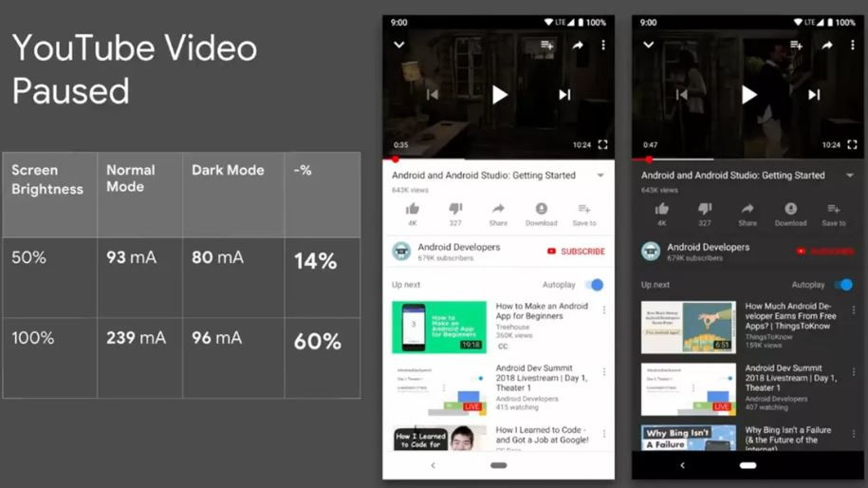Collapse the player in the light-mode phone

tap(399, 45)
